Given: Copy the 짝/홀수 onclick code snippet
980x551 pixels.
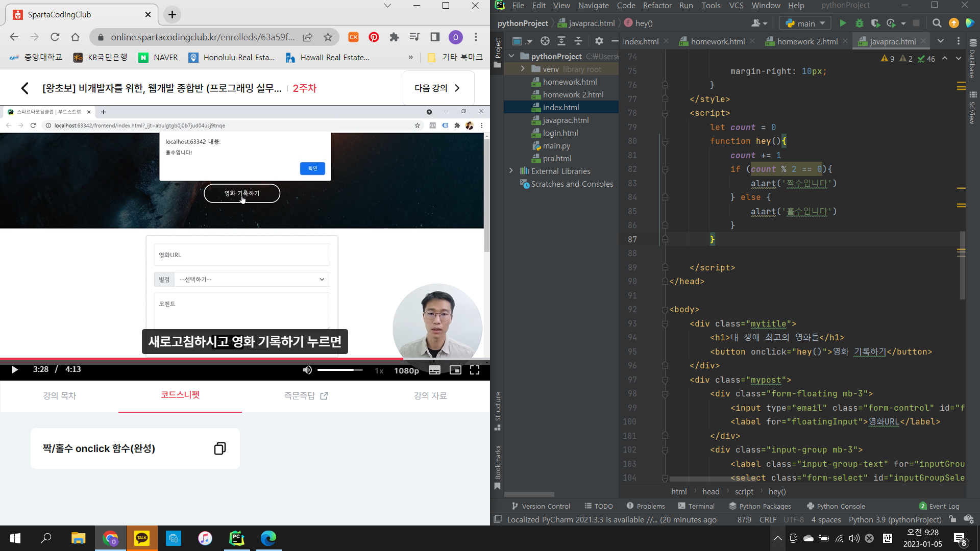Looking at the screenshot, I should (220, 448).
